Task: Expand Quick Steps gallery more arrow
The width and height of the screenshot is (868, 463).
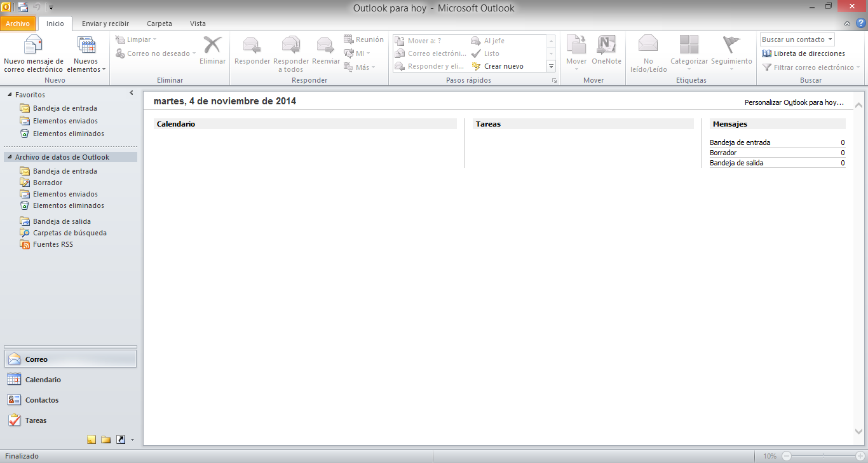Action: point(551,66)
